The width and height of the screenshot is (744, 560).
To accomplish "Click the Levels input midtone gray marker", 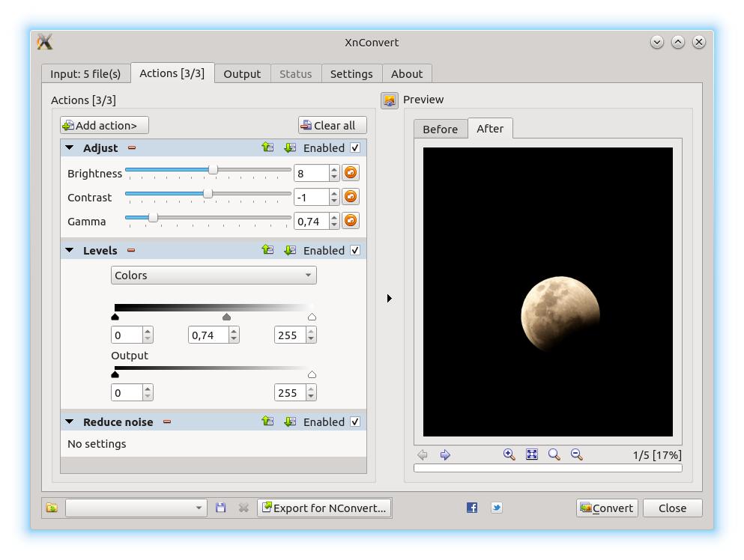I will pyautogui.click(x=227, y=317).
